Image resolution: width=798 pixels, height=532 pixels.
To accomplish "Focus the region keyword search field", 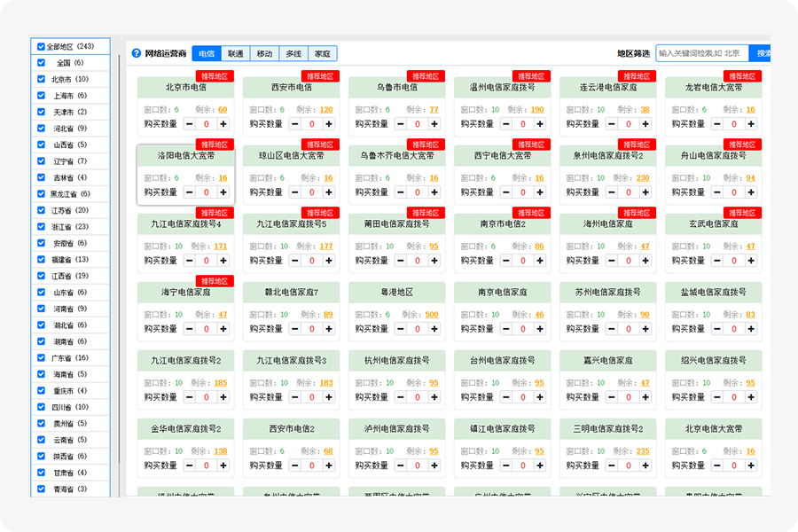I will point(701,54).
